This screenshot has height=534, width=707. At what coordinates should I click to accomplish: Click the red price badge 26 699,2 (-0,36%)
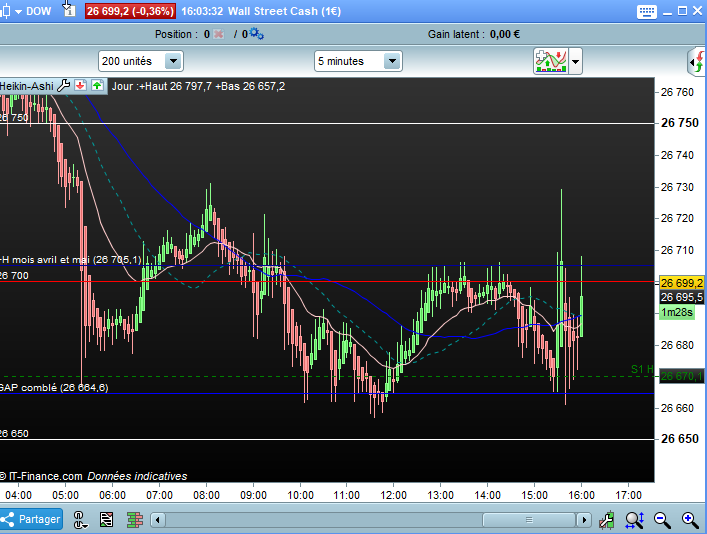point(130,11)
